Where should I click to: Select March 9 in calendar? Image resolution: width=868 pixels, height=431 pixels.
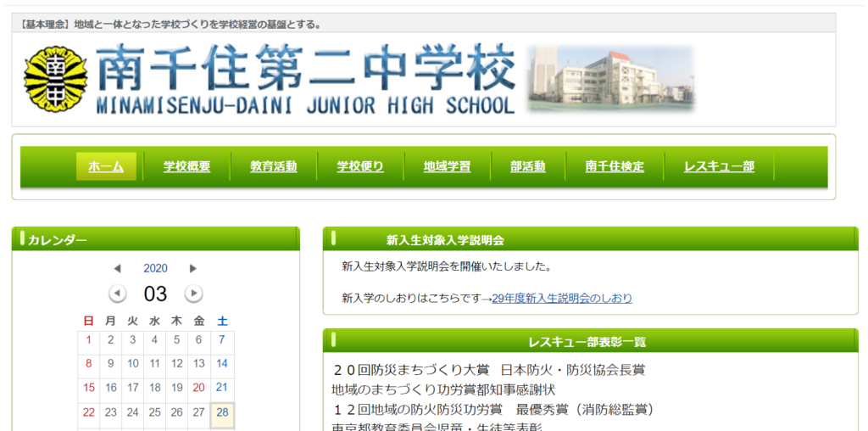pyautogui.click(x=111, y=364)
